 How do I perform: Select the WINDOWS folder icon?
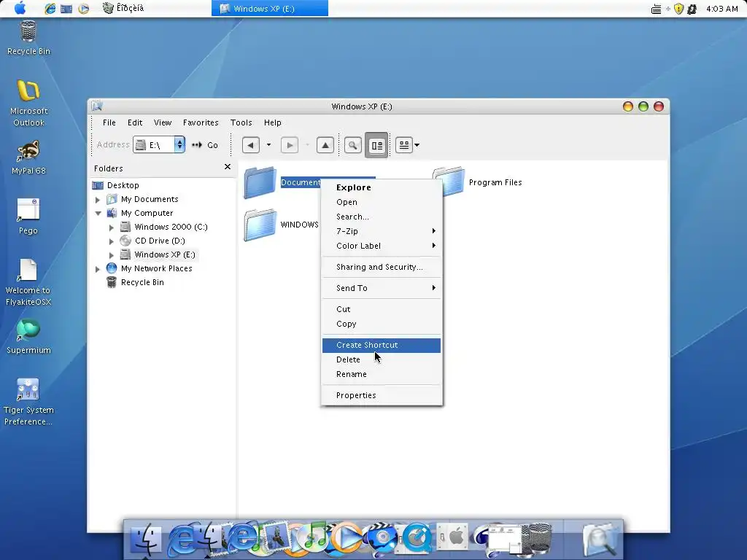[260, 225]
